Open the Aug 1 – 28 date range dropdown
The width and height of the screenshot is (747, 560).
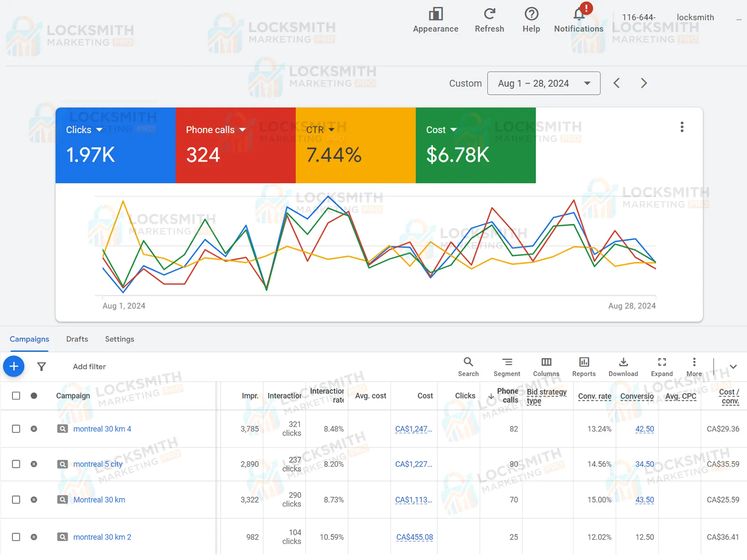coord(543,83)
